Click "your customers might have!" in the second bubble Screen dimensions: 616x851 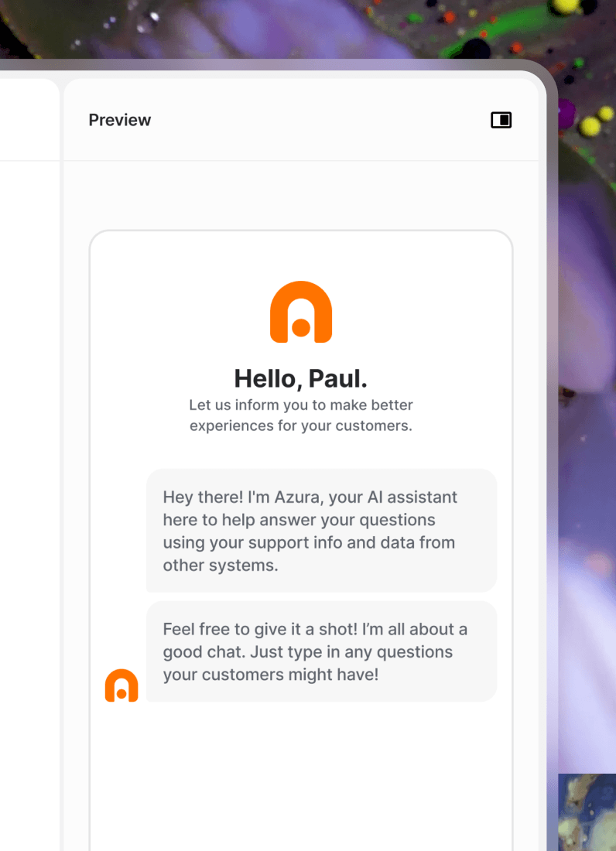[270, 675]
